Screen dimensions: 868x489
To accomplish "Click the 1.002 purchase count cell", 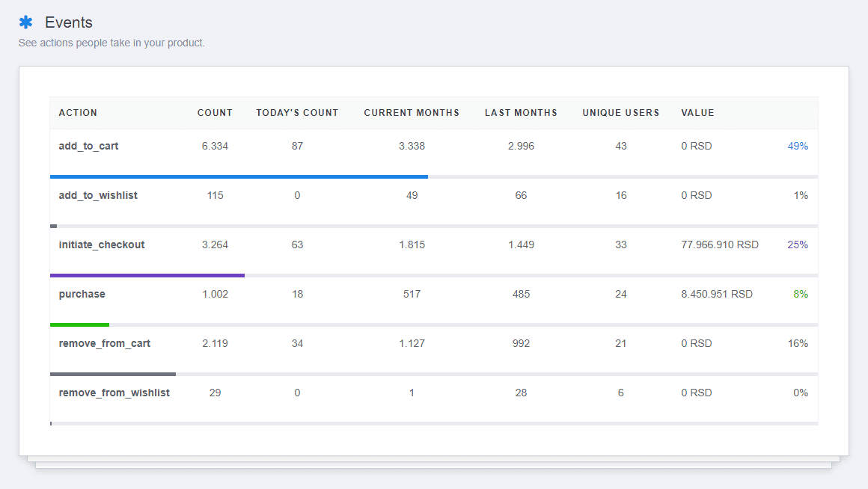I will (x=215, y=295).
